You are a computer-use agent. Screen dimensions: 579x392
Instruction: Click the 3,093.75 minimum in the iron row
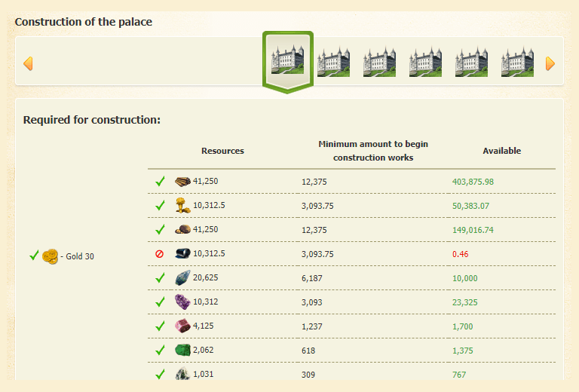pos(317,254)
